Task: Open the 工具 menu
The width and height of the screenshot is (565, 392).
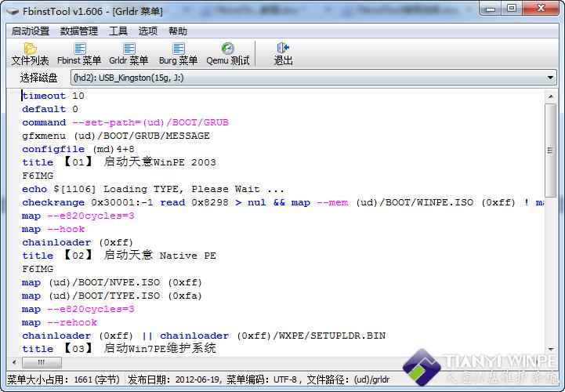Action: tap(118, 31)
